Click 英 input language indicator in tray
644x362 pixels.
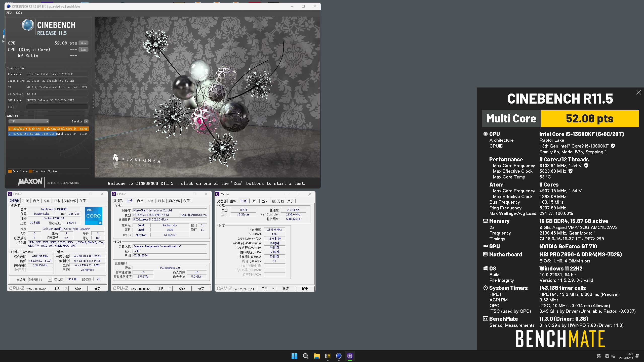tap(599, 356)
